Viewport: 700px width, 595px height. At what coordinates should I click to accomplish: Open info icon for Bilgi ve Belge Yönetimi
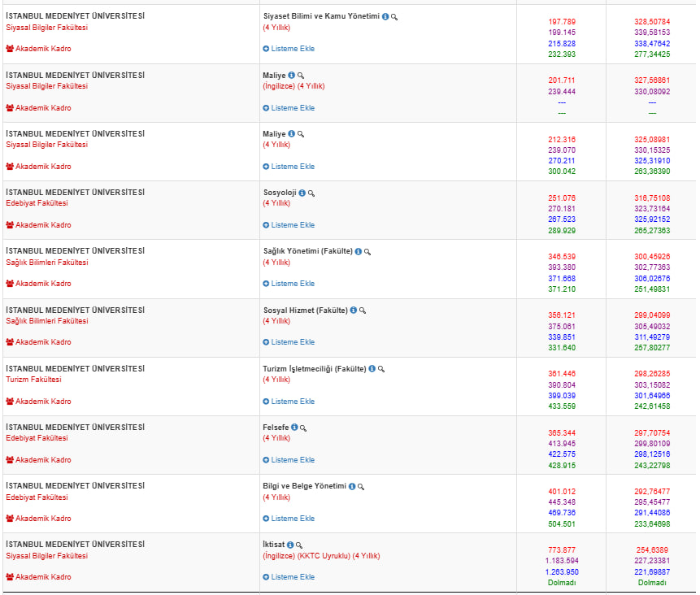point(352,486)
